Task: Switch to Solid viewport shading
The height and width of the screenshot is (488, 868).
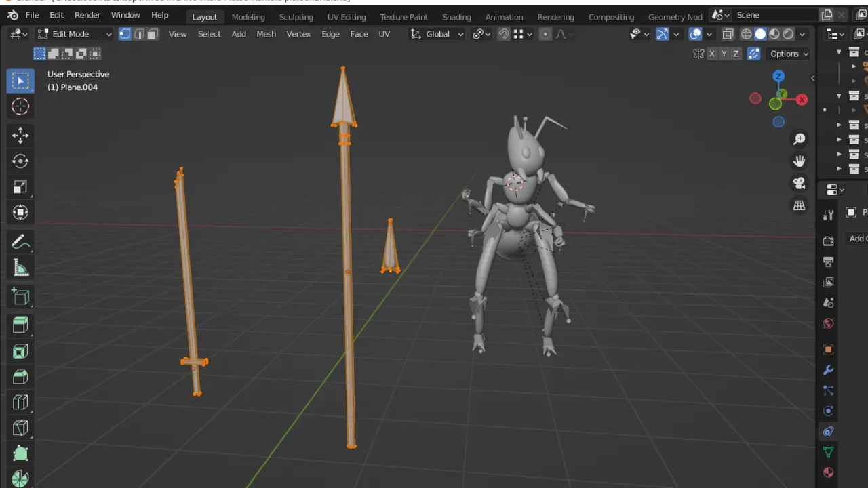Action: tap(760, 34)
